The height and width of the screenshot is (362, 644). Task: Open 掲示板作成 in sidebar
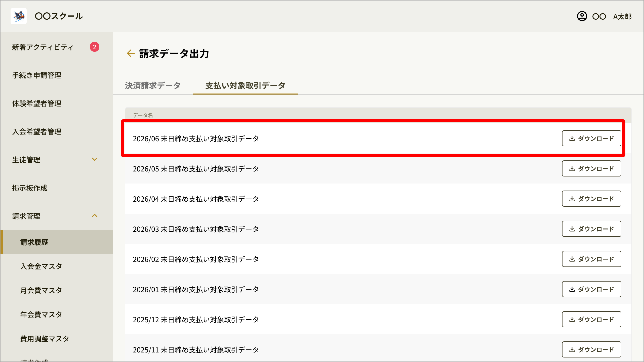point(30,188)
